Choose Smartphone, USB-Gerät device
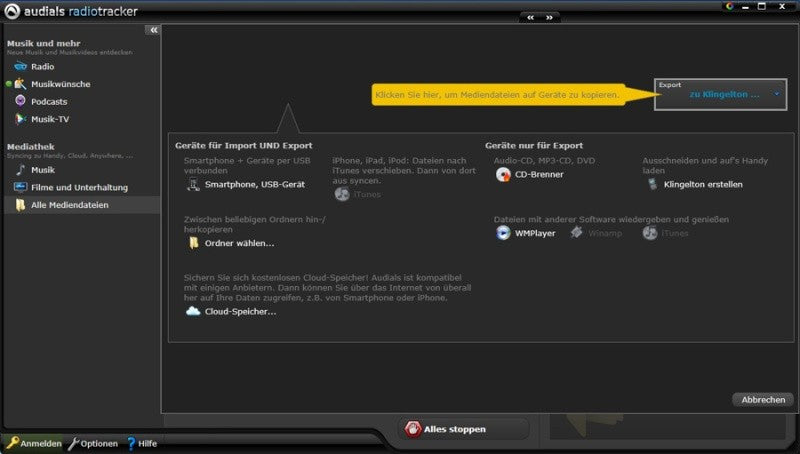Viewport: 800px width, 454px height. 255,185
